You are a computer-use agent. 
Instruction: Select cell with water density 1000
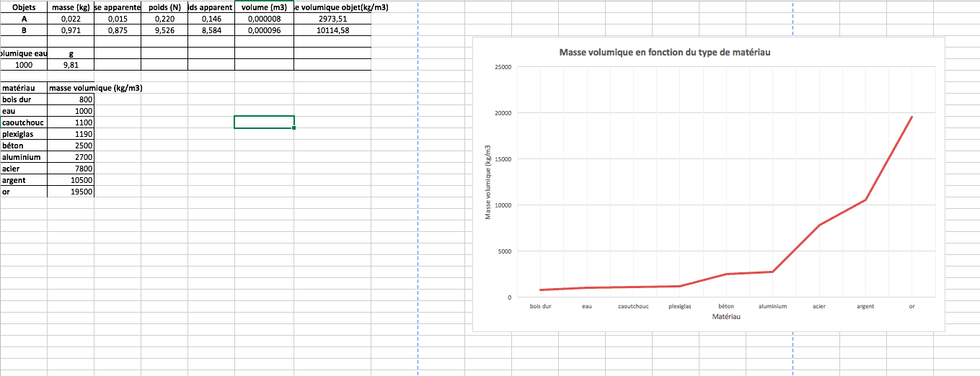(x=24, y=65)
